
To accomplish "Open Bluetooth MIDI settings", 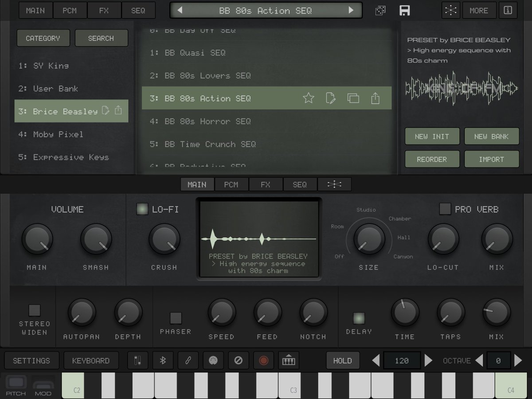I will point(163,360).
